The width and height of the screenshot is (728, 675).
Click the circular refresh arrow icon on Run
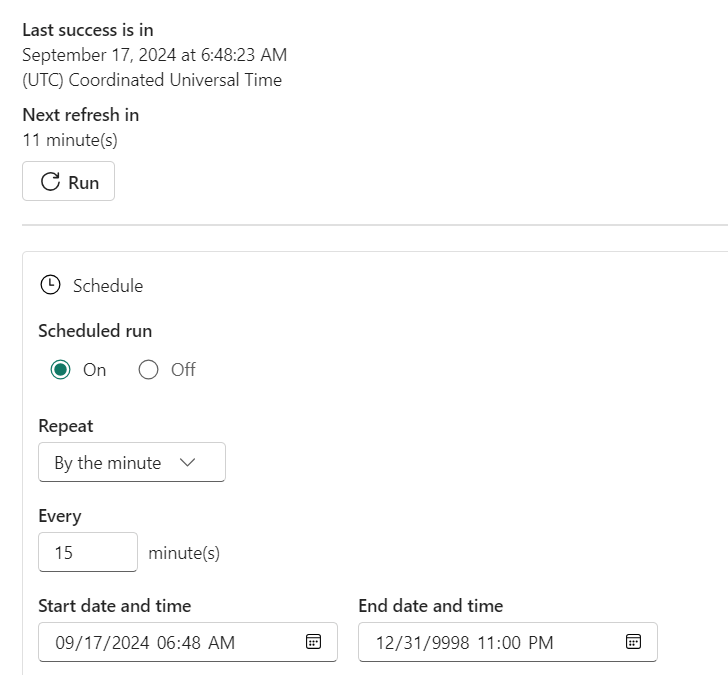tap(50, 182)
